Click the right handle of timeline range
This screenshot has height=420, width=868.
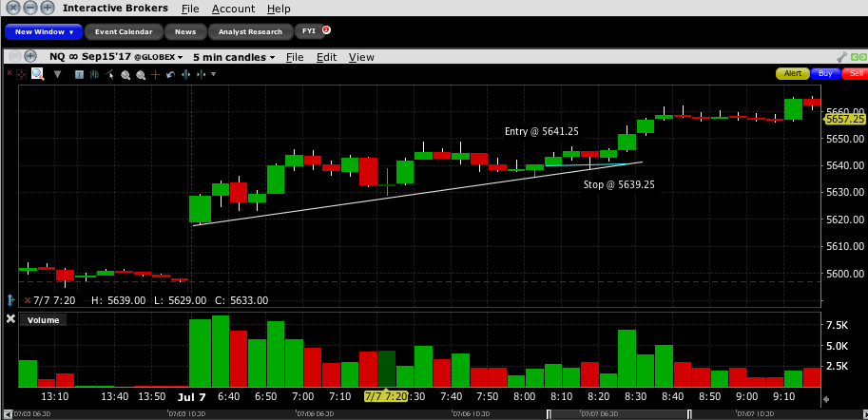689,414
